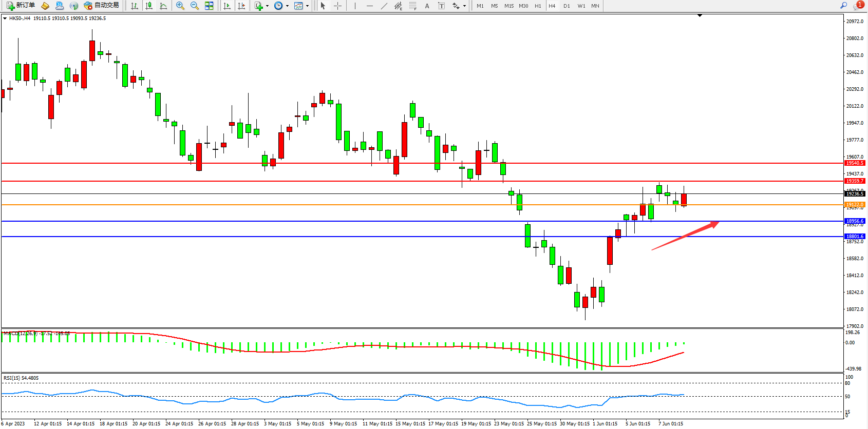Pick the trendline drawing tool
Viewport: 868px width, 429px height.
(x=384, y=6)
